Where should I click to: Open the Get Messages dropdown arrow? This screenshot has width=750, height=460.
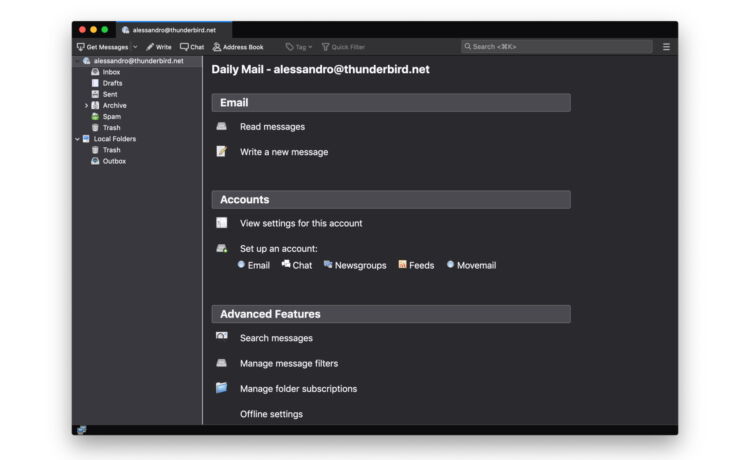pos(135,47)
